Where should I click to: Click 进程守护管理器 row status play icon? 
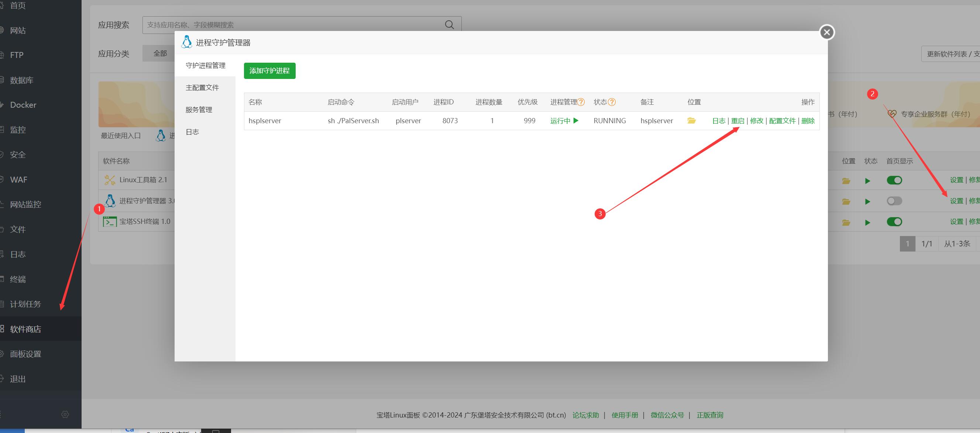click(868, 201)
